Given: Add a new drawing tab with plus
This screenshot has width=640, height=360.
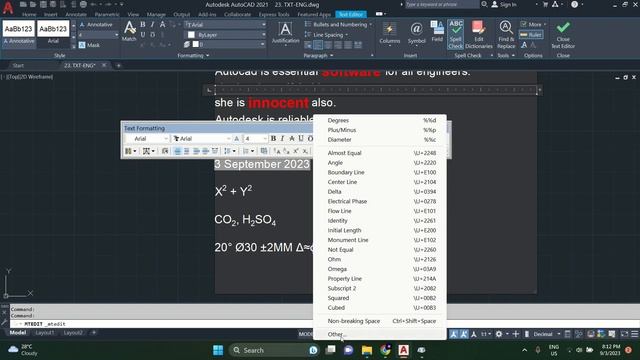Looking at the screenshot, I should [118, 65].
